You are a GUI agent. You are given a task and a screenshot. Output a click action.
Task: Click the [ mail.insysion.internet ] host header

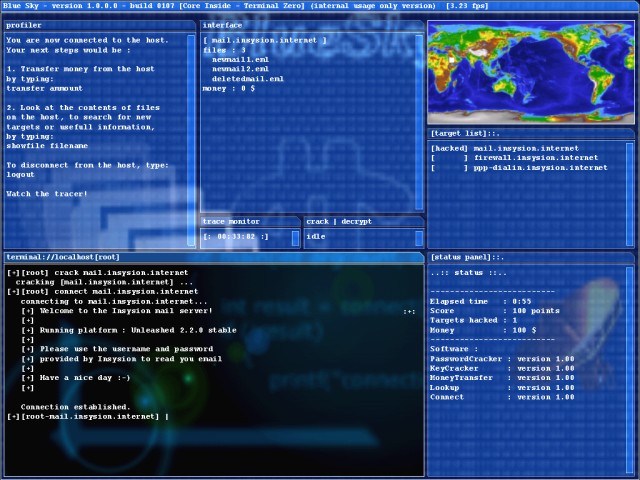click(x=265, y=40)
